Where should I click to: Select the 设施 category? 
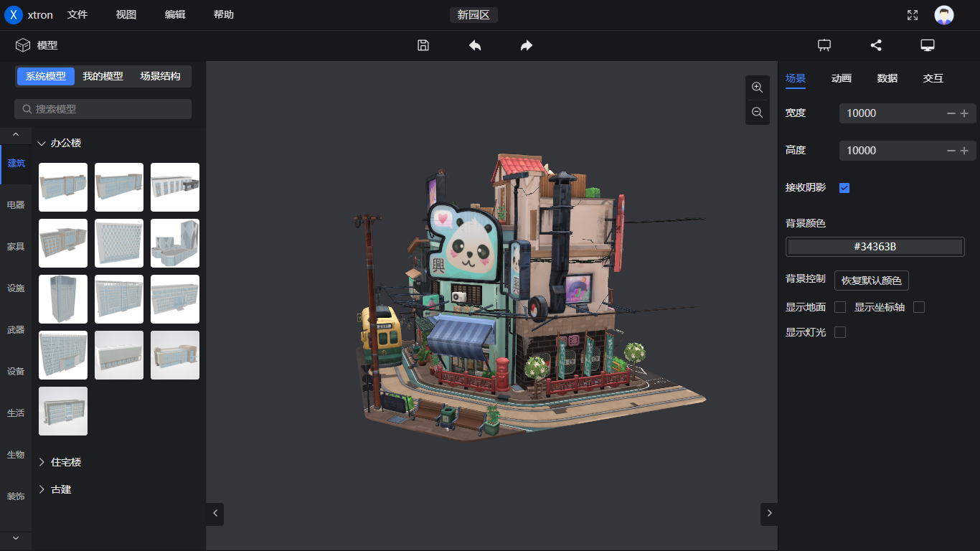coord(16,288)
